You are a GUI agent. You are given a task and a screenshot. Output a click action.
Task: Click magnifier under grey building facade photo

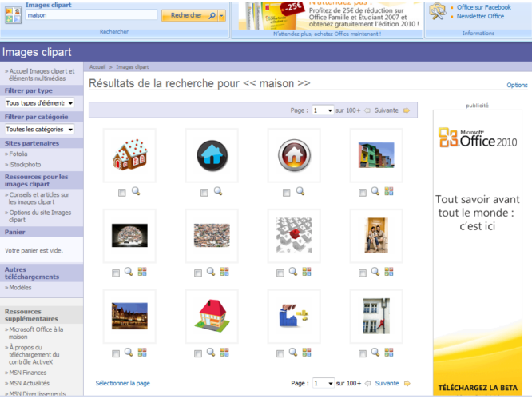[x=375, y=353]
